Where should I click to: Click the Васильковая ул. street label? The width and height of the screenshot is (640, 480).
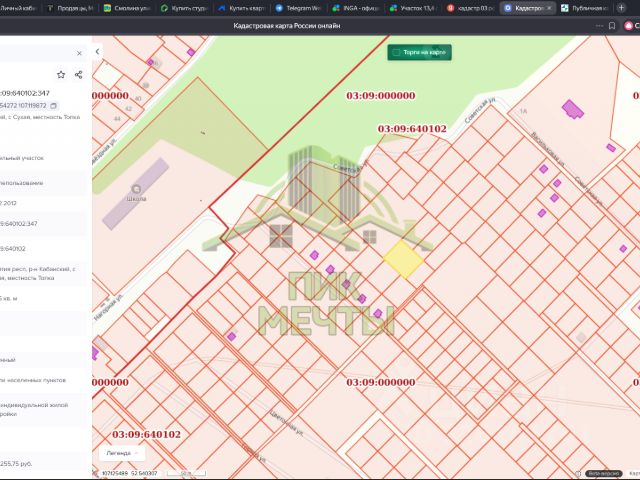tap(547, 149)
